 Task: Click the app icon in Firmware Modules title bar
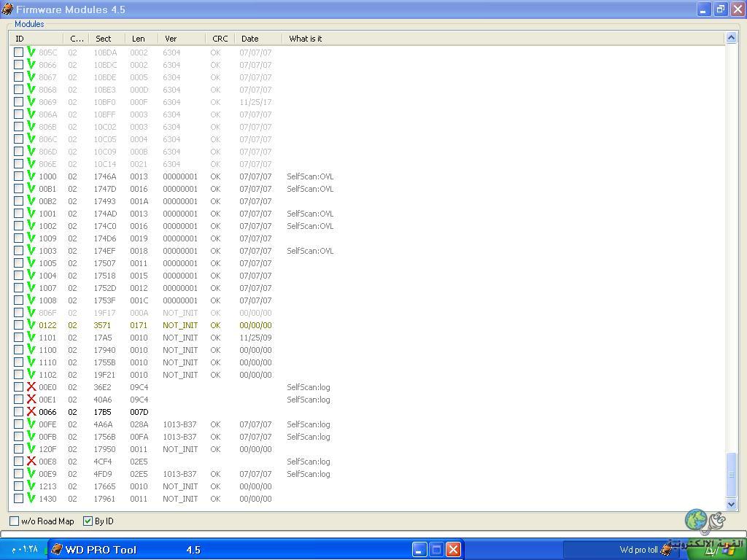click(x=7, y=9)
